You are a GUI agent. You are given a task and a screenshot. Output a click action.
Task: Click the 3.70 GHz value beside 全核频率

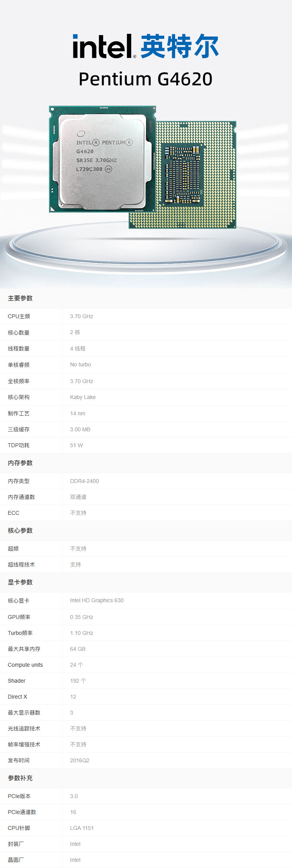click(x=82, y=381)
